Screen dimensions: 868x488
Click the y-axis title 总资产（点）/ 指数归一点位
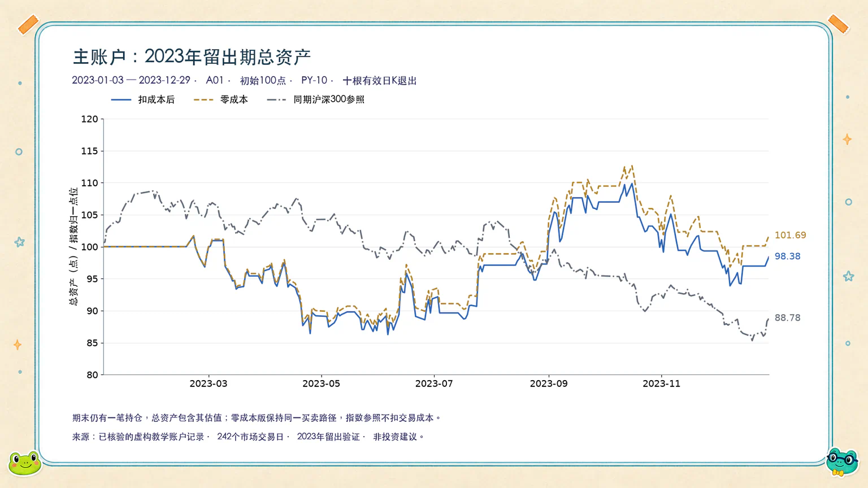73,247
